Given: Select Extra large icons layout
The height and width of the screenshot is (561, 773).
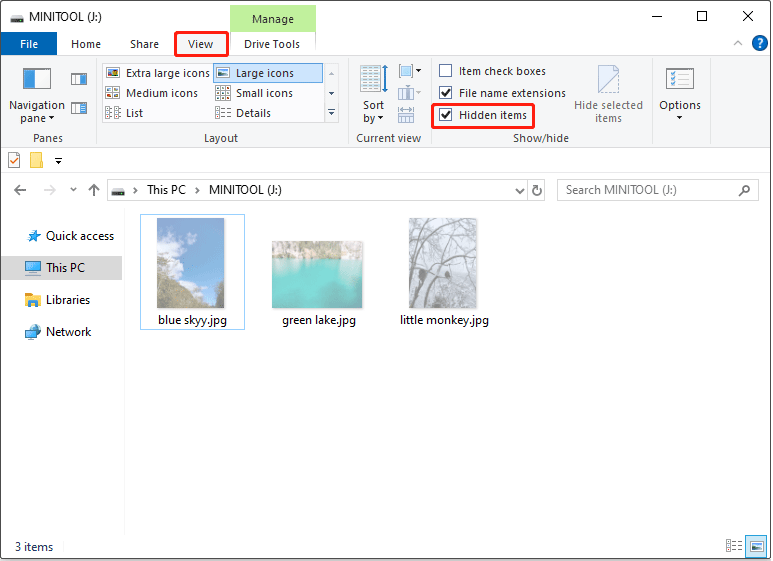Looking at the screenshot, I should pyautogui.click(x=158, y=73).
